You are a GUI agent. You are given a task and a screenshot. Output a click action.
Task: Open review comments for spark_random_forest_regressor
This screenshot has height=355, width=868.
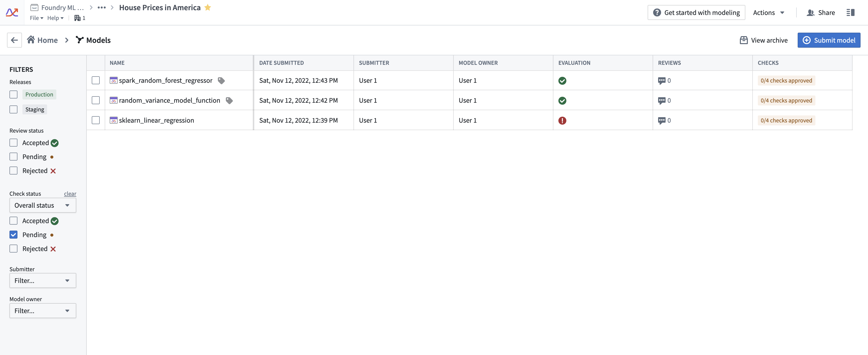pyautogui.click(x=664, y=81)
